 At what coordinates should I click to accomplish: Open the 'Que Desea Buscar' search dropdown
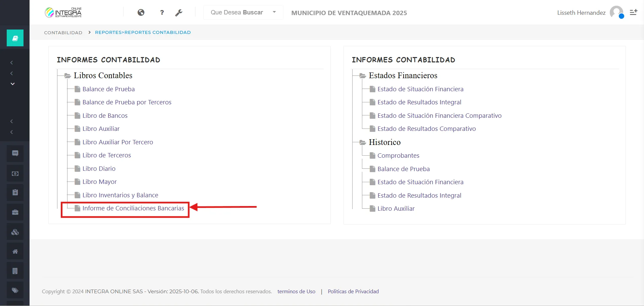pos(243,12)
